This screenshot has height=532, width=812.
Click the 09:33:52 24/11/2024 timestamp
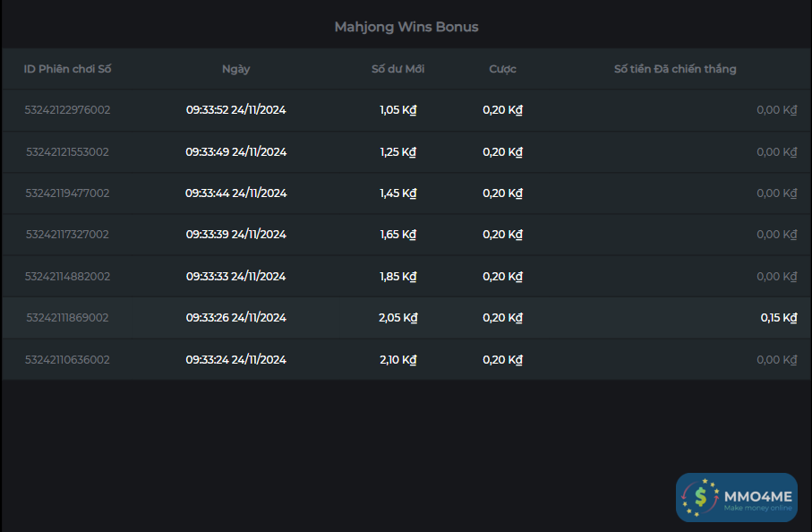pos(236,110)
